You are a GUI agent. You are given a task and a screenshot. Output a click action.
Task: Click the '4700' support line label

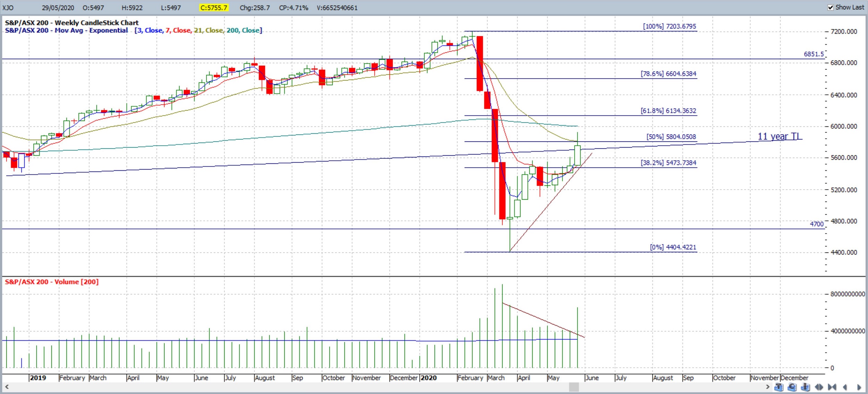[x=817, y=224]
